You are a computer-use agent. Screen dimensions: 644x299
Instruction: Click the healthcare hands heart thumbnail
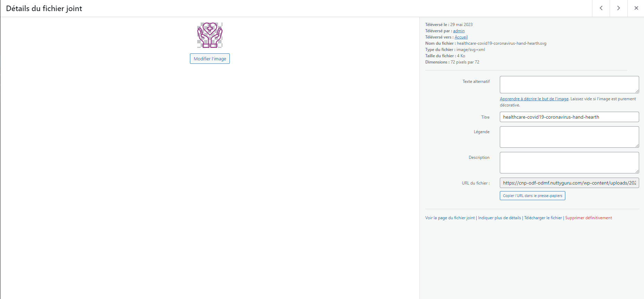(x=210, y=35)
